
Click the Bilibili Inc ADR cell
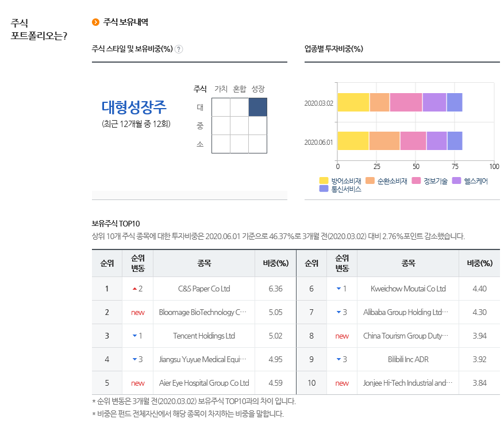tap(408, 359)
